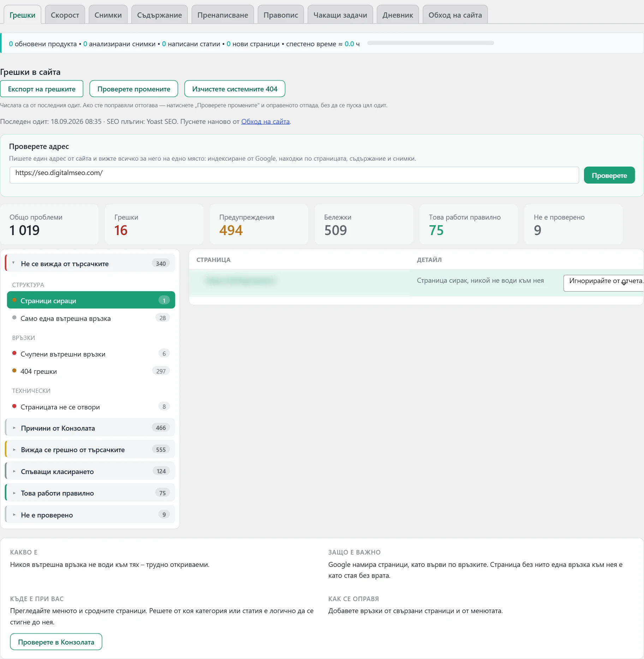
Task: Expand Причини от Конзолата group
Action: [x=90, y=428]
